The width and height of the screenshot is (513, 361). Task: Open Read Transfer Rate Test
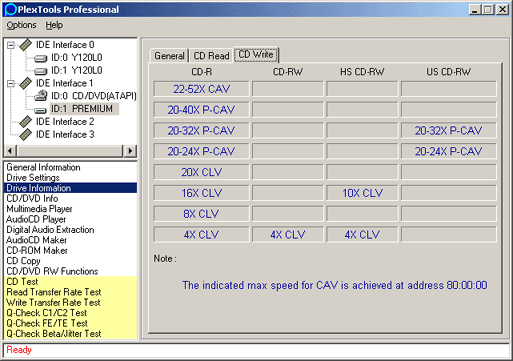click(x=54, y=292)
